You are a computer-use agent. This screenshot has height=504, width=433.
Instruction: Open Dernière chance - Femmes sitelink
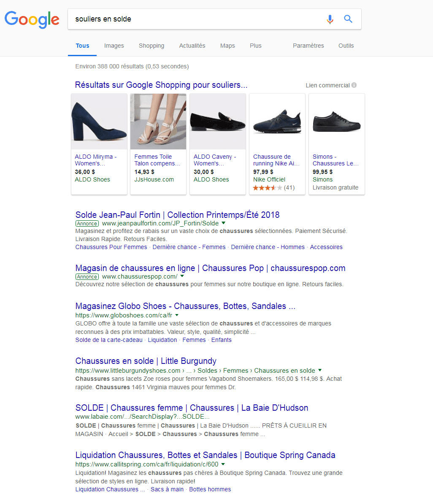point(189,247)
